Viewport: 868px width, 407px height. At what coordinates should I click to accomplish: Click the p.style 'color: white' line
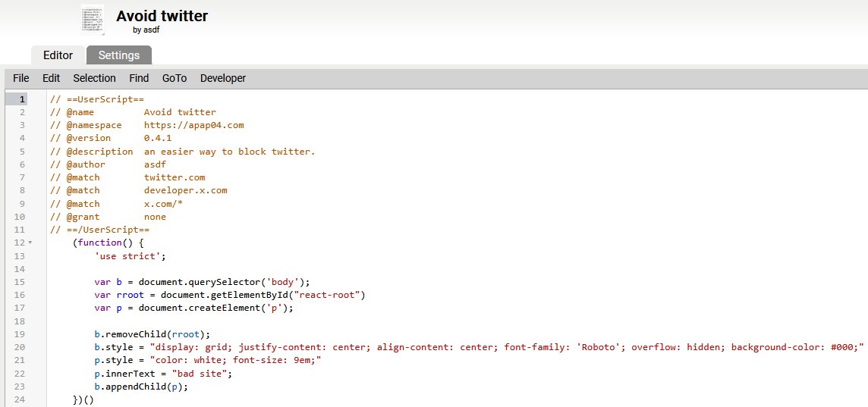(208, 361)
